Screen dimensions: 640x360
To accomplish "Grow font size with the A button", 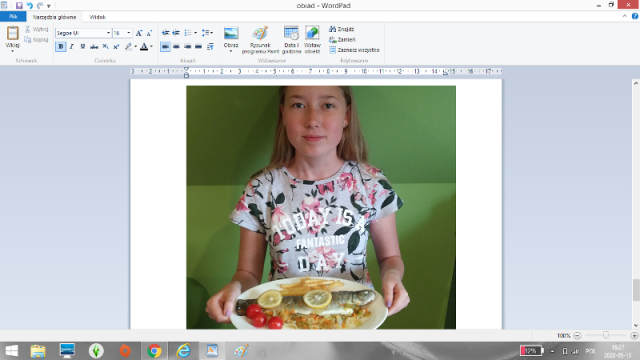I will (x=139, y=33).
